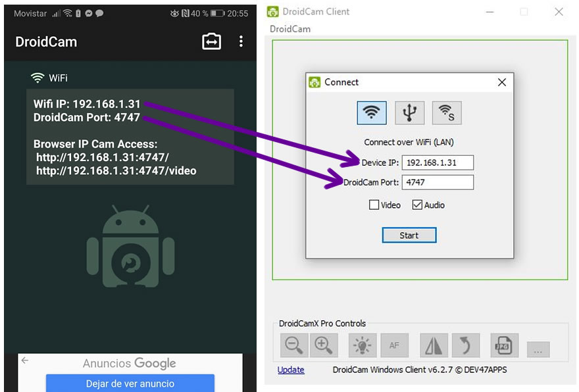Open the Update link
The height and width of the screenshot is (392, 579).
(291, 370)
